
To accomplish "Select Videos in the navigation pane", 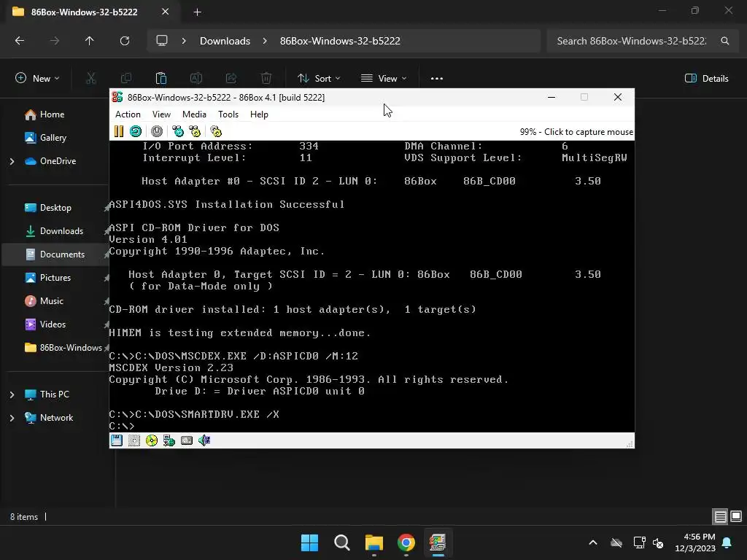I will click(53, 324).
